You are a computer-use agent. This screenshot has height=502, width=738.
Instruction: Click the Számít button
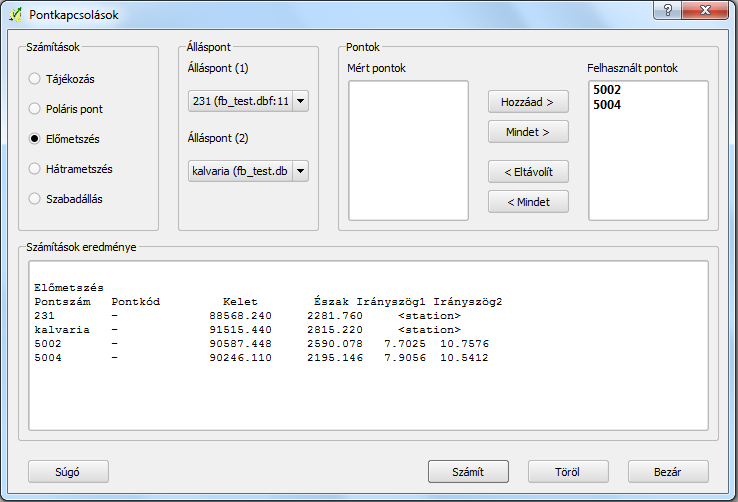[467, 471]
